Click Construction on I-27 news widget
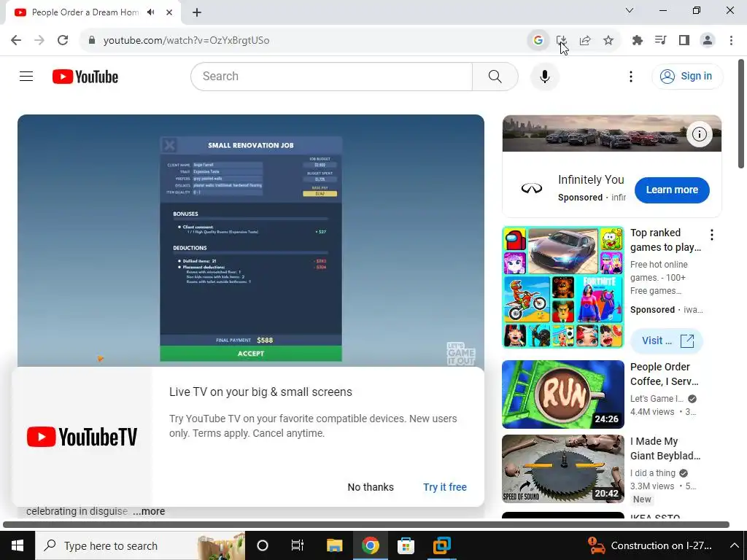Screen dimensions: 747x560 click(649, 545)
